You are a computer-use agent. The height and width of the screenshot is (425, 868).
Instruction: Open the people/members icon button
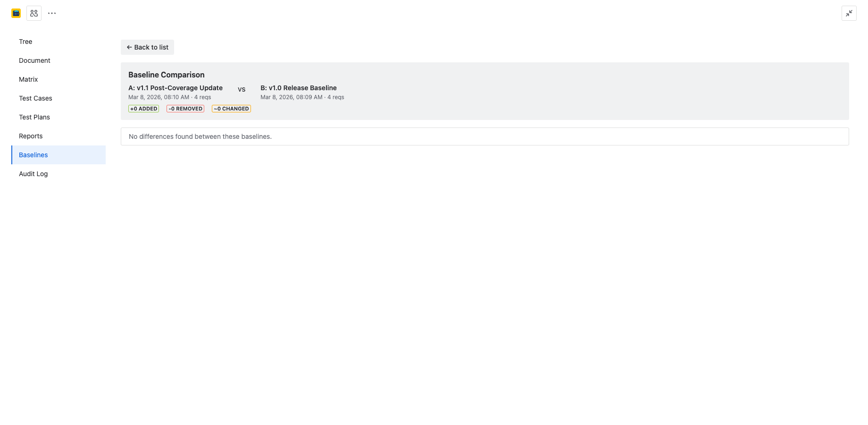[x=34, y=13]
